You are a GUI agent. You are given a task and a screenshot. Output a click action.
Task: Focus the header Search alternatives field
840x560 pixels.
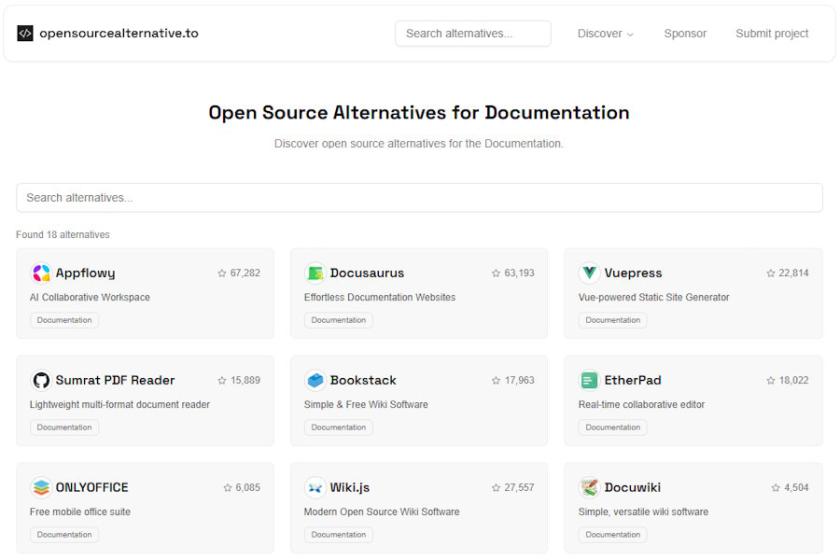(473, 33)
